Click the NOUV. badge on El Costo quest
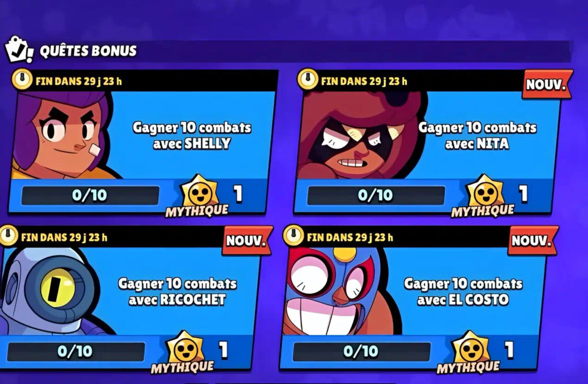This screenshot has height=384, width=588. tap(532, 240)
